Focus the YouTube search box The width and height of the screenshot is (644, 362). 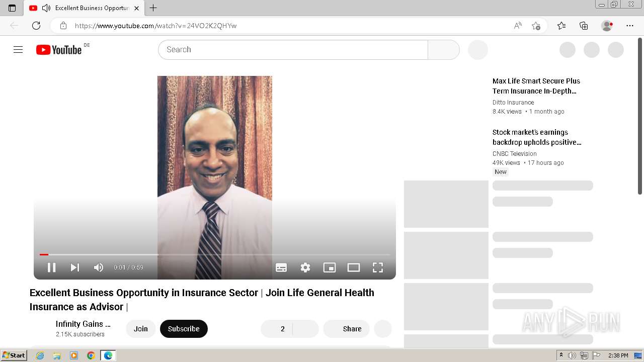[293, 50]
